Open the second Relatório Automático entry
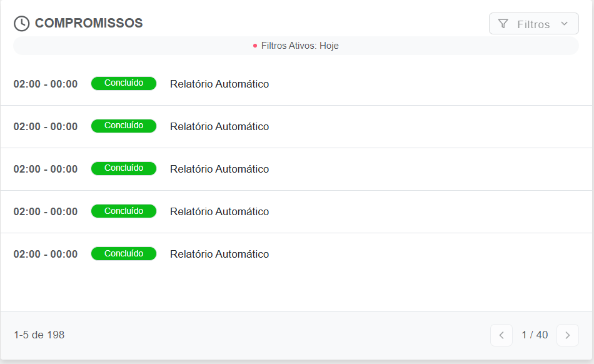Image resolution: width=594 pixels, height=364 pixels. point(219,126)
